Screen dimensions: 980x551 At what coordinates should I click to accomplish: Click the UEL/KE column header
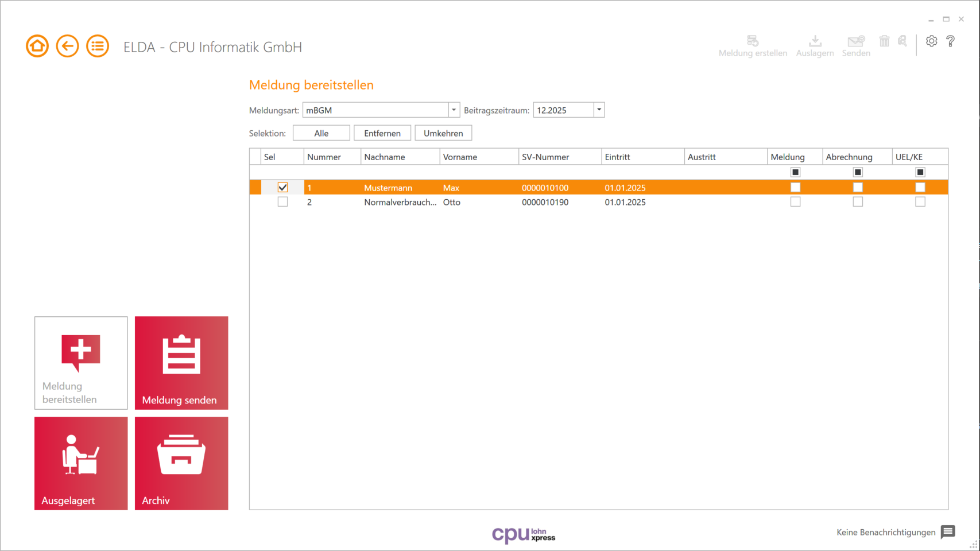click(x=920, y=157)
